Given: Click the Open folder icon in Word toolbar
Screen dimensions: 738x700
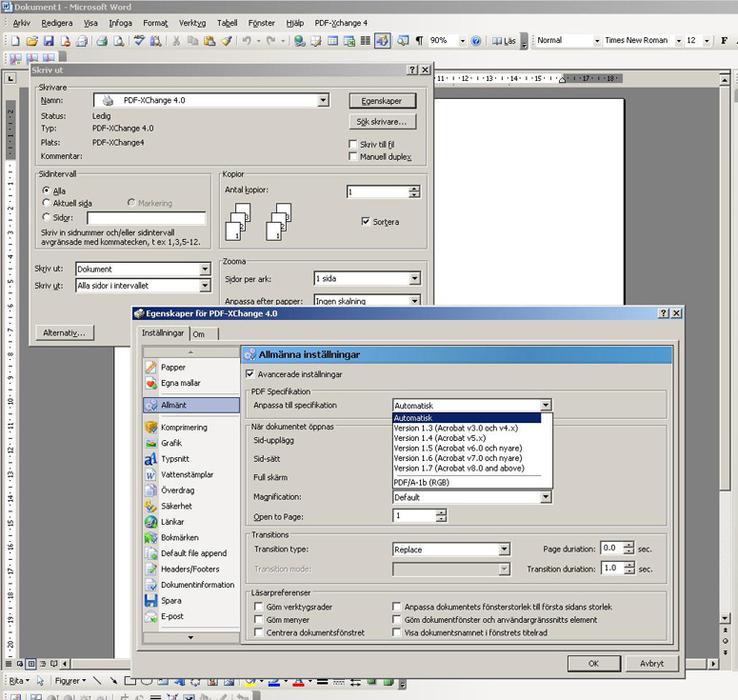Looking at the screenshot, I should click(x=32, y=41).
